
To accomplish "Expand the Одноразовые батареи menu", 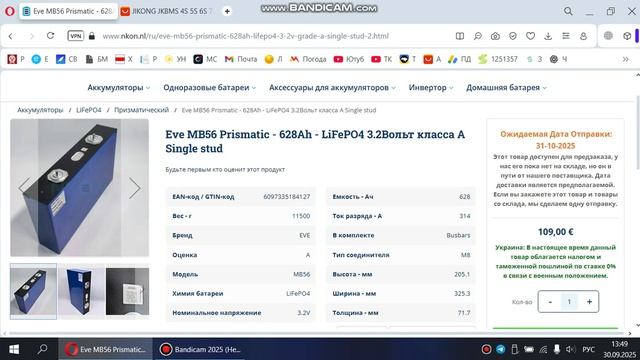I will pos(209,87).
